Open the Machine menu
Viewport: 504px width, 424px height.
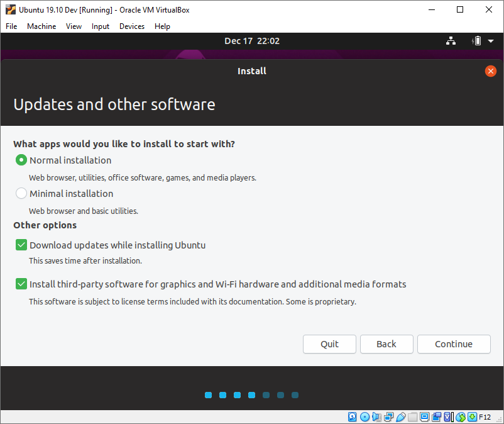(x=41, y=26)
